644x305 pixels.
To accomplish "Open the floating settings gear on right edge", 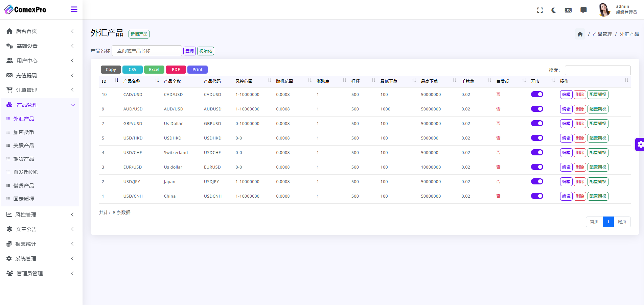I will coord(640,145).
